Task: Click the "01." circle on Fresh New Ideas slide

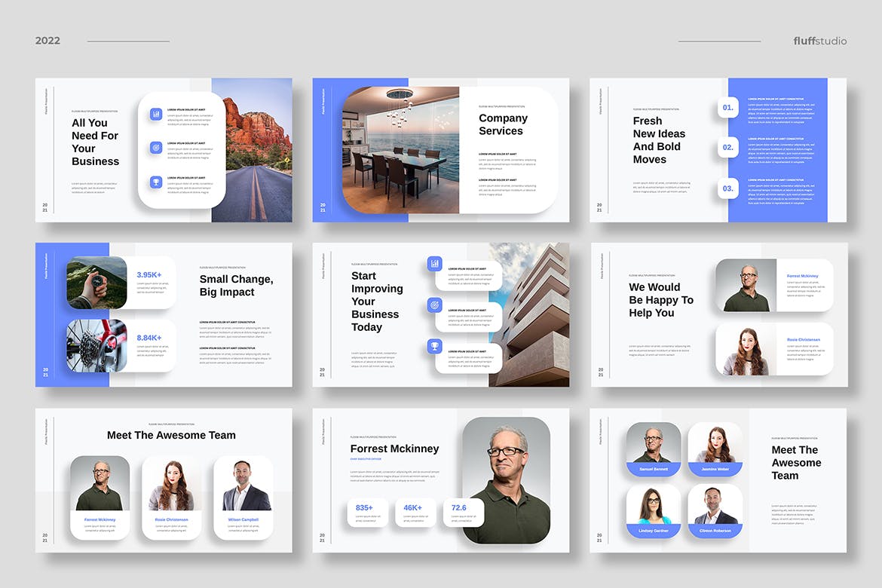Action: coord(727,108)
